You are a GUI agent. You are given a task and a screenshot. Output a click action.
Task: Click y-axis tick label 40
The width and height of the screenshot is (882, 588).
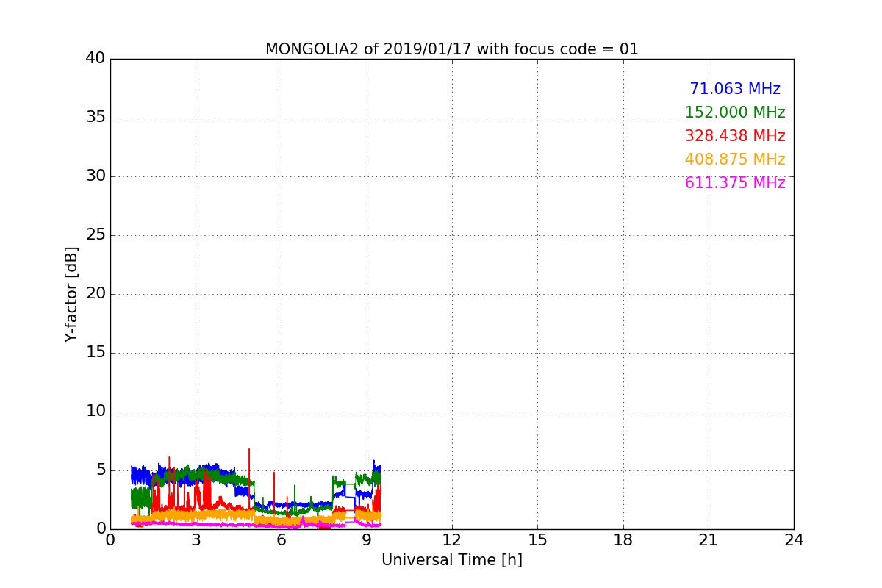[x=96, y=59]
